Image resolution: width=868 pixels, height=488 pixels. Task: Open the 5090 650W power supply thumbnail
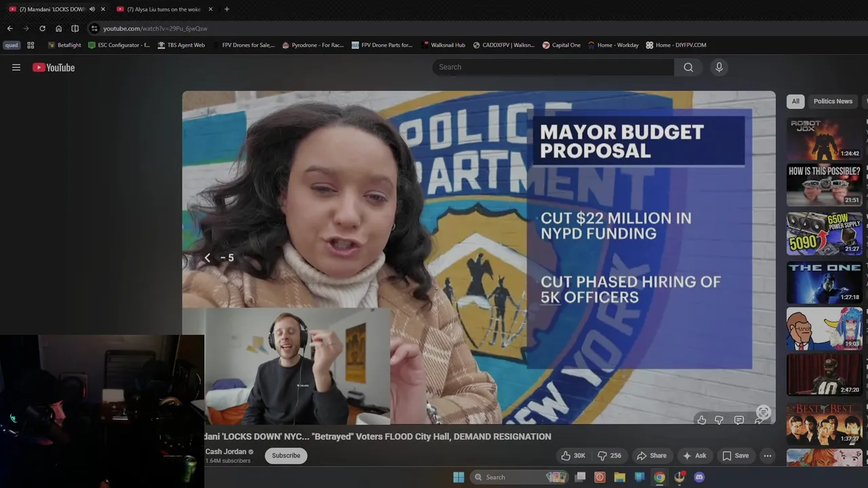(x=825, y=234)
